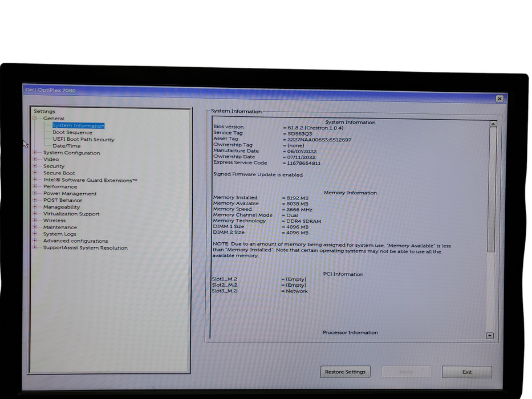Select the Advanced configurations label

pos(75,241)
